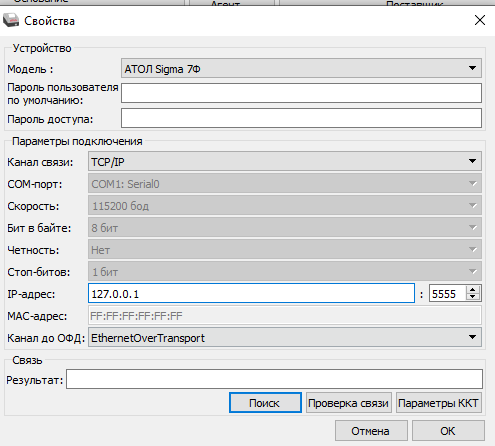The width and height of the screenshot is (495, 446).
Task: Click the Параметры подключения group title
Action: coord(77,141)
